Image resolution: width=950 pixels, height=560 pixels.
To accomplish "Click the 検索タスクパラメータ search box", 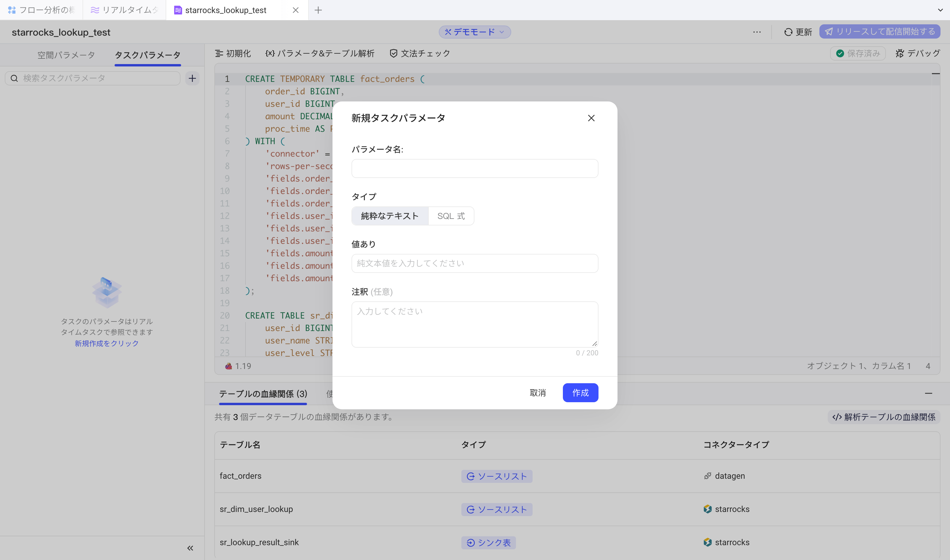I will click(93, 78).
